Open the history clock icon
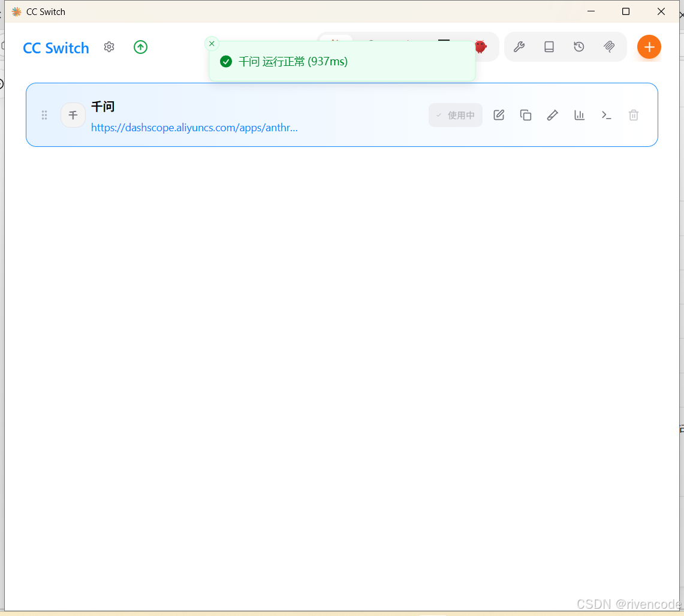This screenshot has height=616, width=684. pyautogui.click(x=579, y=47)
